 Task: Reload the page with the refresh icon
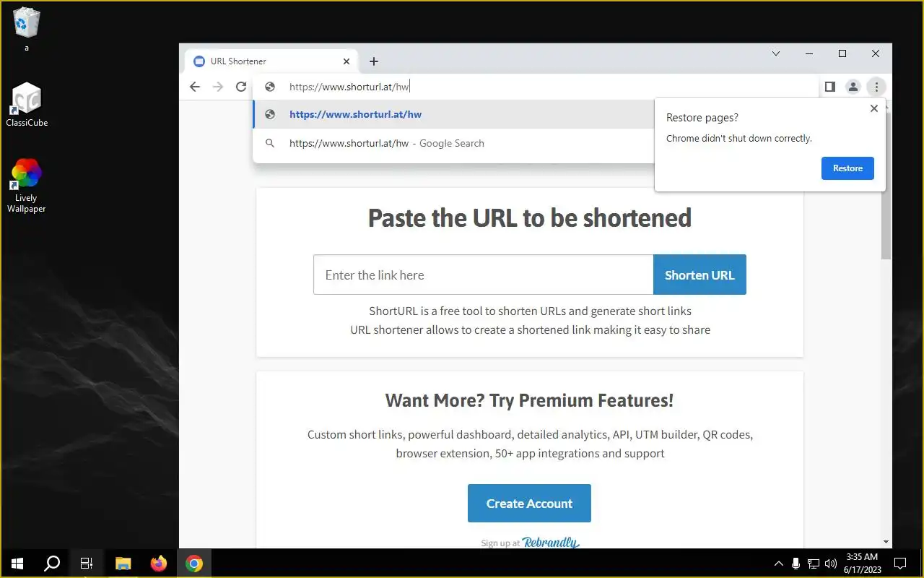point(241,87)
